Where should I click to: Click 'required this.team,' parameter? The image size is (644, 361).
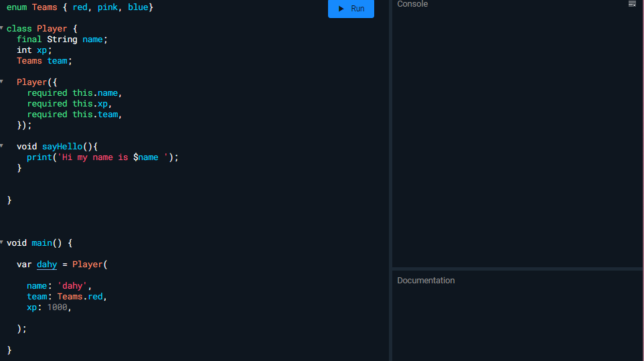(x=74, y=115)
